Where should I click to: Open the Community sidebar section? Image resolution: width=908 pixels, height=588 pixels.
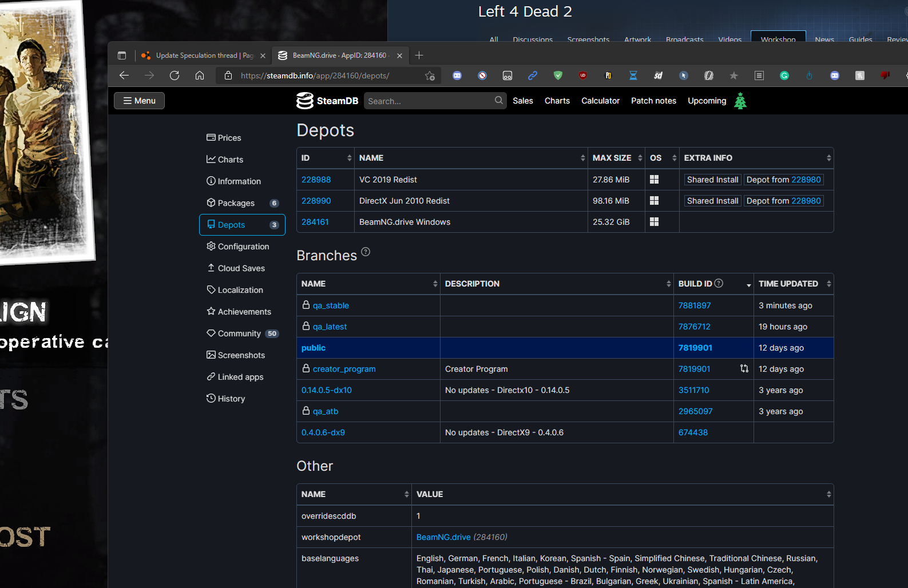pos(242,333)
